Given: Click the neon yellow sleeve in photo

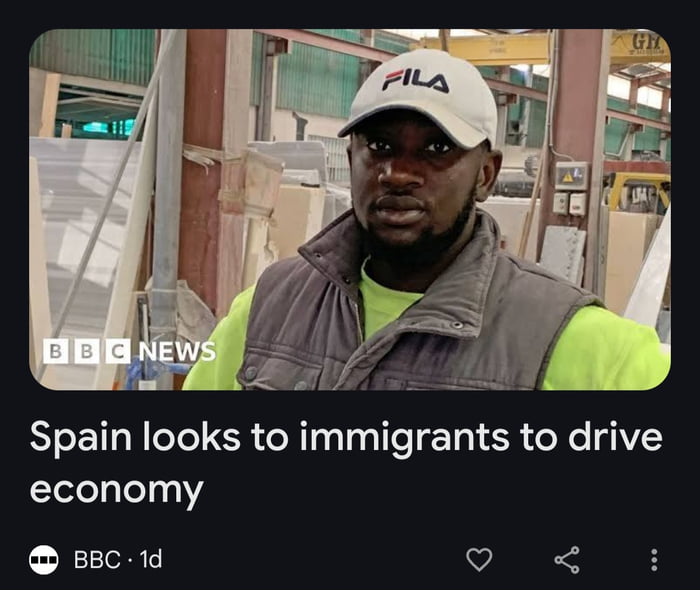Looking at the screenshot, I should point(607,348).
